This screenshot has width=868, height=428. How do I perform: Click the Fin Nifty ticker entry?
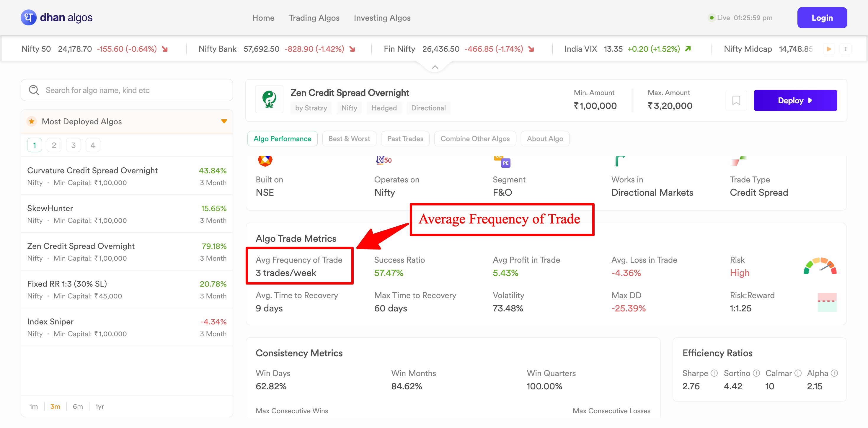(459, 49)
